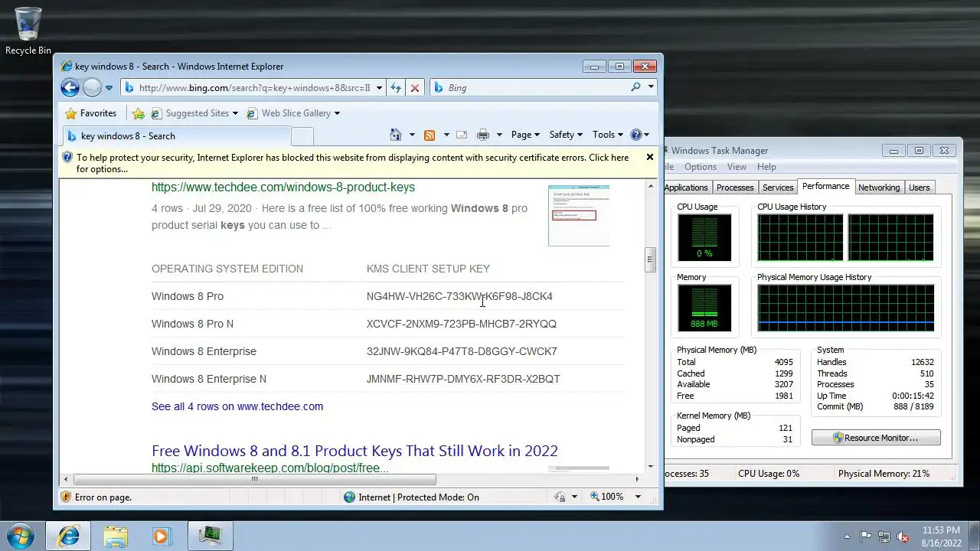Click the IE Forward arrow button
The height and width of the screenshot is (551, 980).
pyautogui.click(x=92, y=87)
